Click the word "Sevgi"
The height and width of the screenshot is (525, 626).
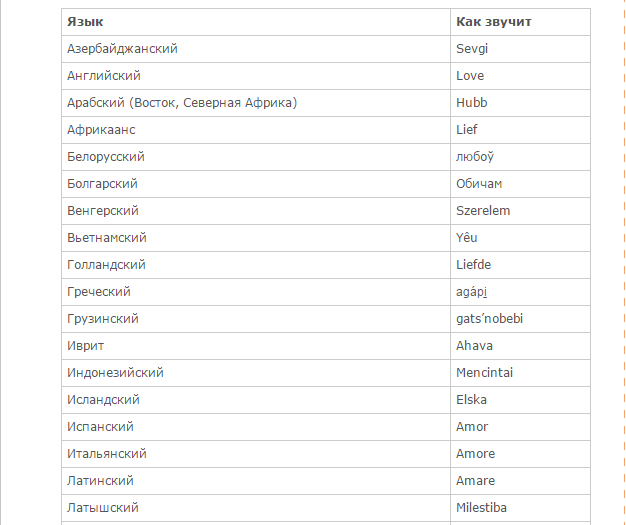pos(472,48)
